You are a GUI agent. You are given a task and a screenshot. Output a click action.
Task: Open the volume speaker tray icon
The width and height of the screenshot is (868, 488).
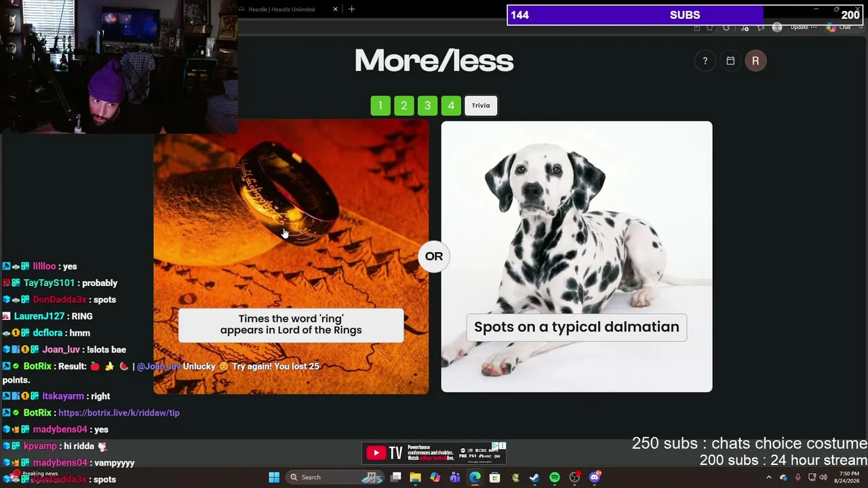point(823,477)
